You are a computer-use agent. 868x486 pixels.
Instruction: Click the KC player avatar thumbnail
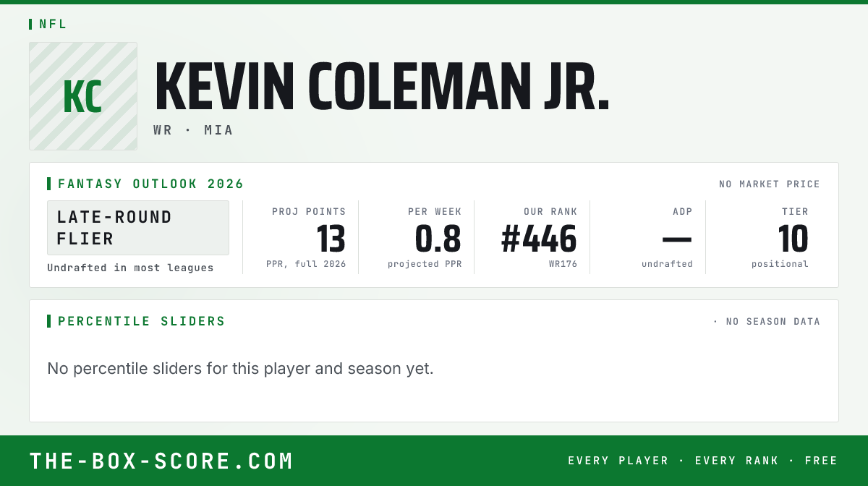(83, 96)
